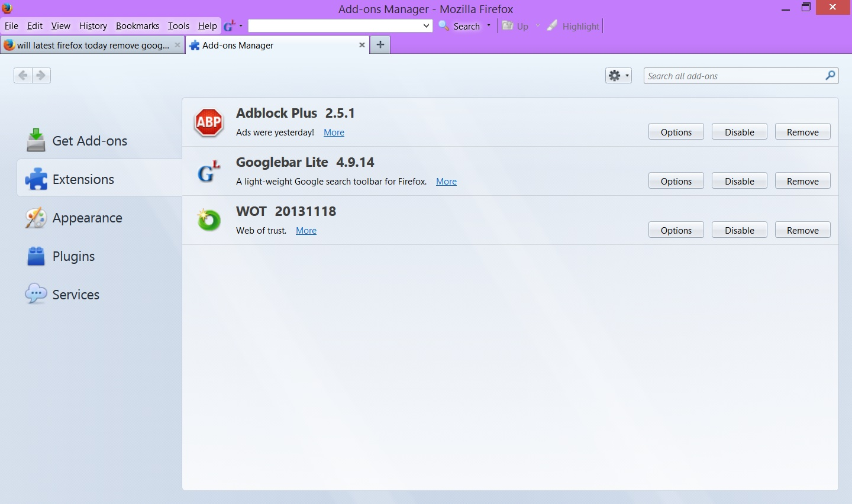Click the 'Ads were yesterday!' description
Viewport: 852px width, 504px height.
click(x=275, y=133)
